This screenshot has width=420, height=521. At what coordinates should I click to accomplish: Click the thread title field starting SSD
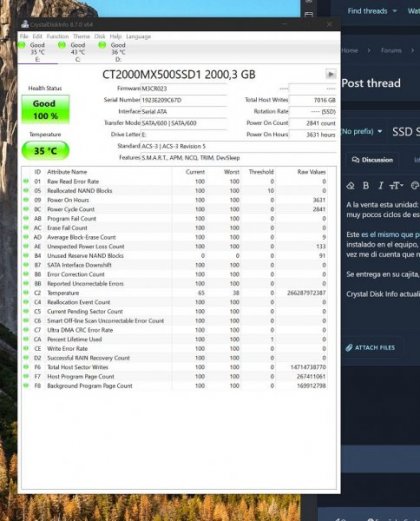pos(405,132)
